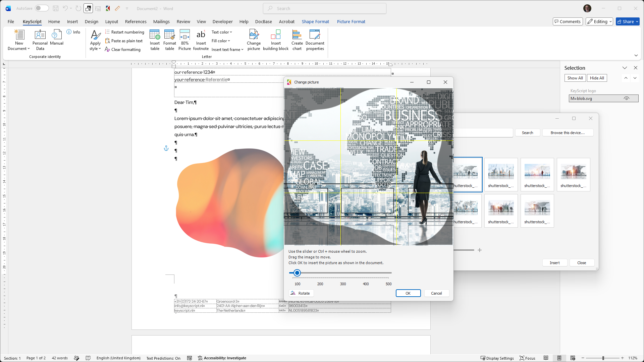
Task: Click Accessibility: Investigate status item
Action: (222, 358)
